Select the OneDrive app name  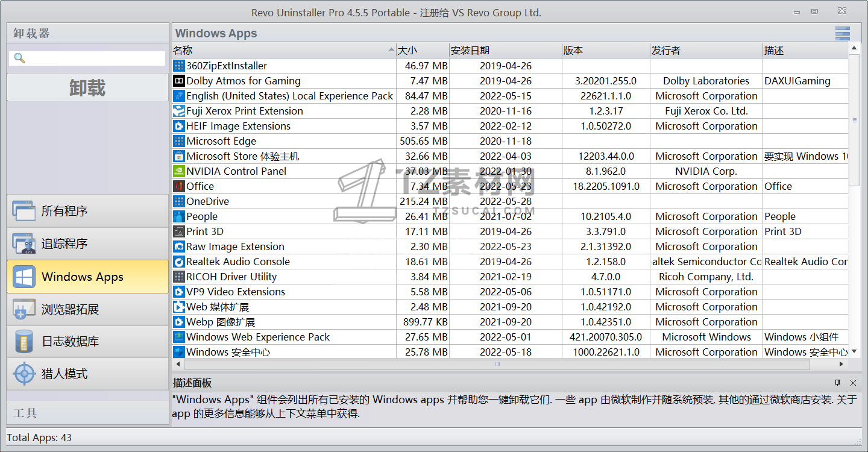click(208, 201)
